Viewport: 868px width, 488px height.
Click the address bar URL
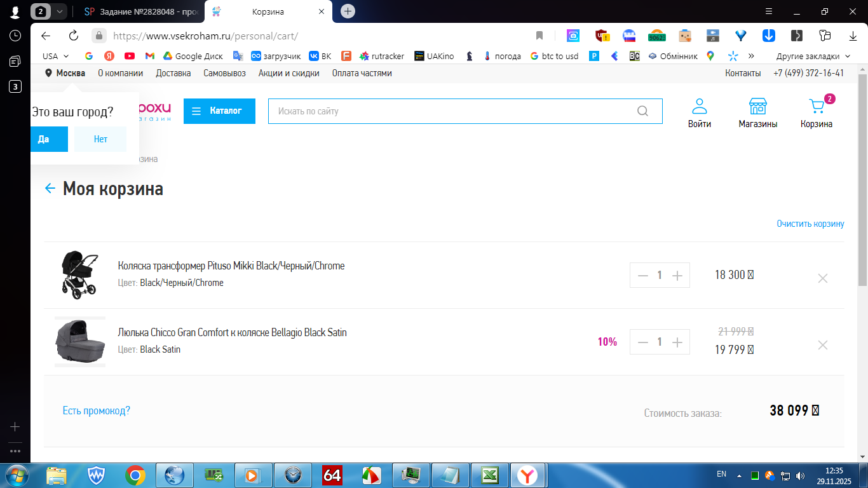coord(205,36)
